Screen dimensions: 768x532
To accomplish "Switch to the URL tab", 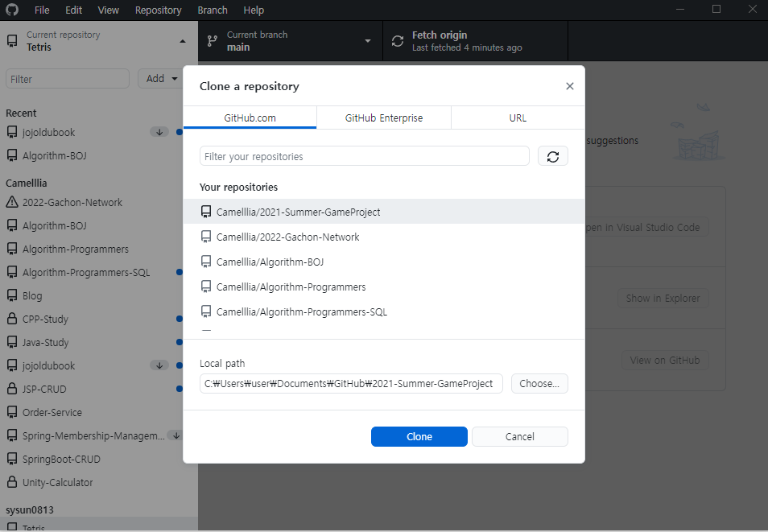I will tap(518, 118).
